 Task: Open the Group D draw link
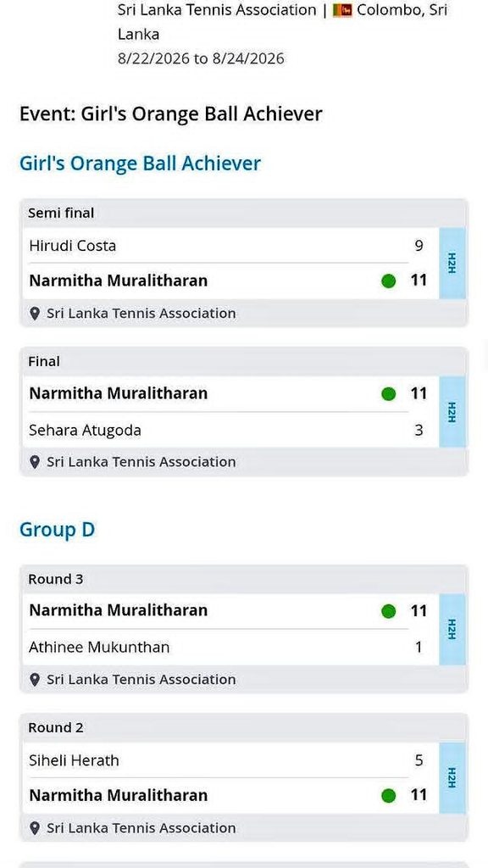[57, 530]
